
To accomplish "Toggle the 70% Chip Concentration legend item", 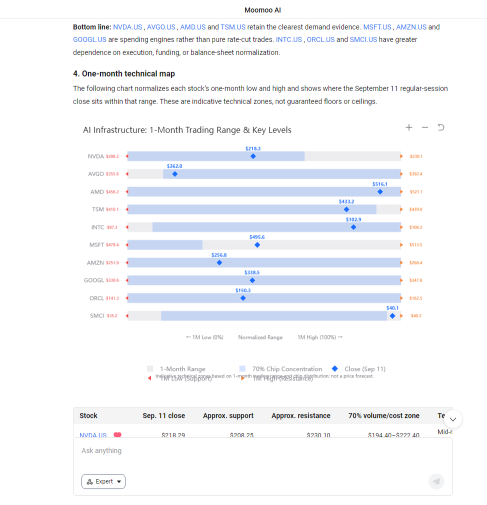I will pyautogui.click(x=281, y=369).
